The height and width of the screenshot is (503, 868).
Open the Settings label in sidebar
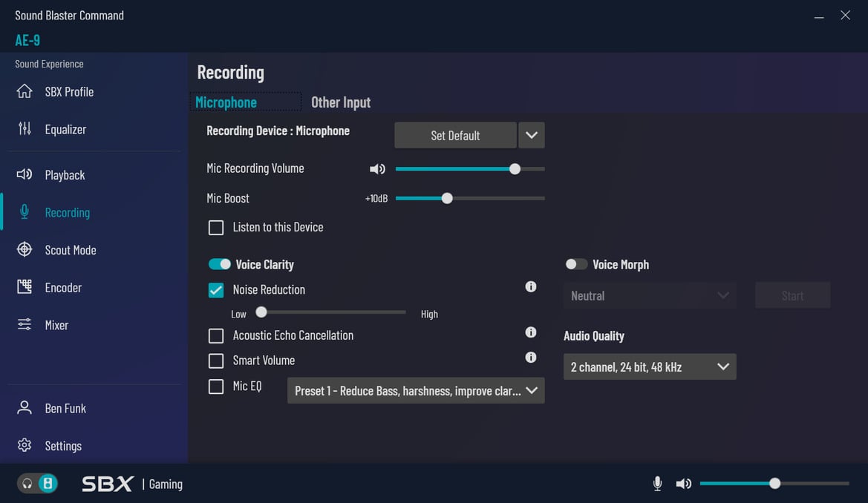[x=63, y=445]
